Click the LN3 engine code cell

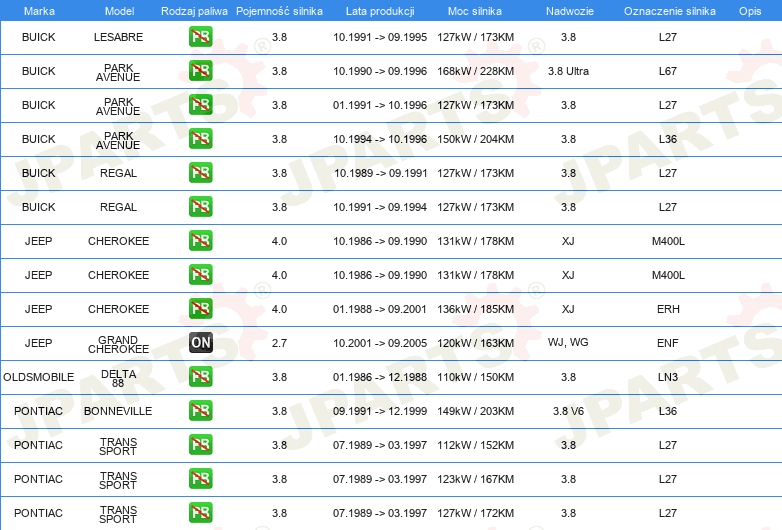(x=668, y=377)
